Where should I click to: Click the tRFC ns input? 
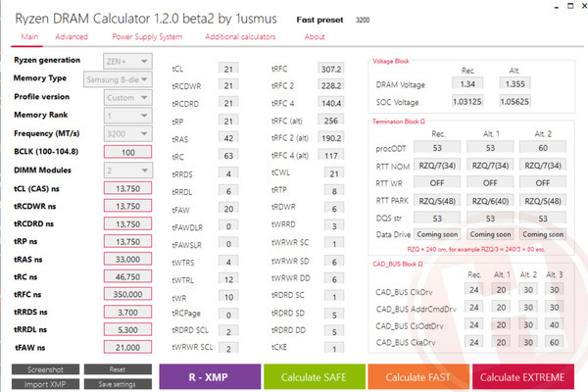tap(127, 294)
